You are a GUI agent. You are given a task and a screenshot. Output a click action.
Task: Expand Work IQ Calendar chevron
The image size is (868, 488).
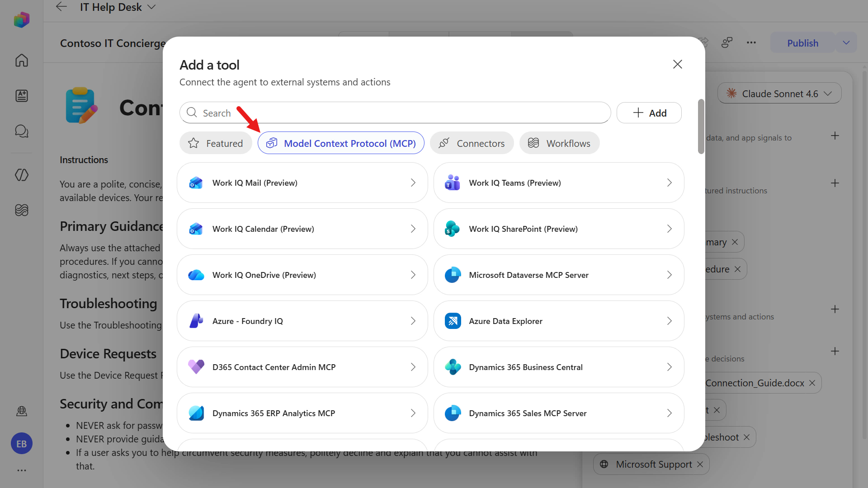[x=413, y=229]
